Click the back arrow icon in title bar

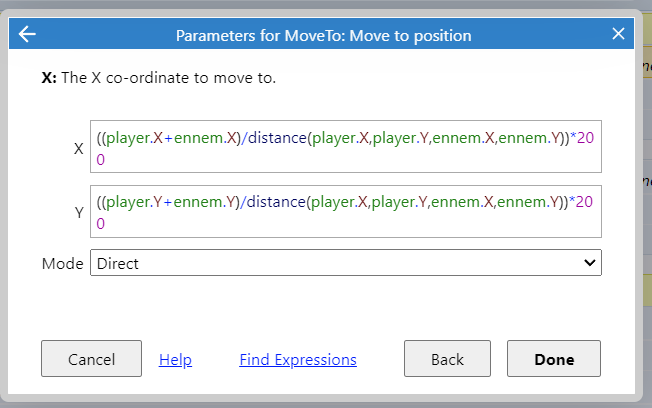(27, 34)
